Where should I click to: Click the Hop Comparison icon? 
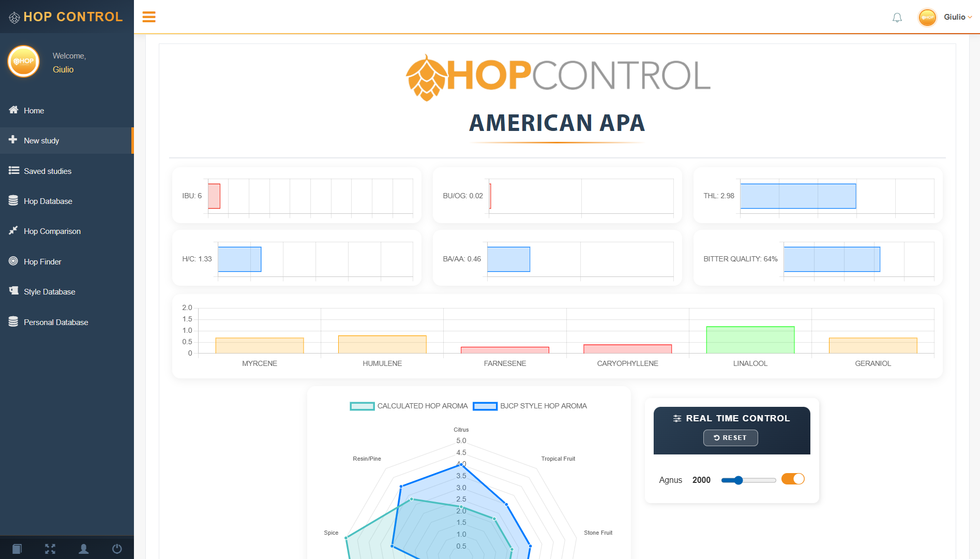tap(13, 230)
